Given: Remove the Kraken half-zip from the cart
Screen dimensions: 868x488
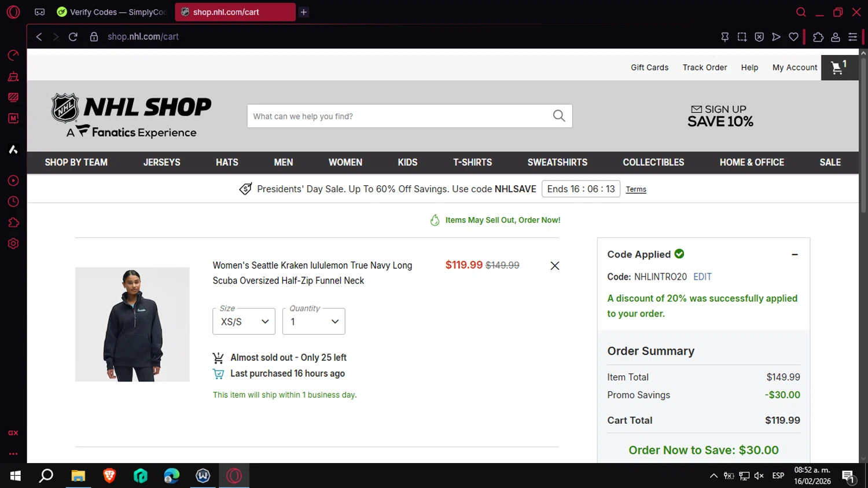Looking at the screenshot, I should click(x=554, y=266).
